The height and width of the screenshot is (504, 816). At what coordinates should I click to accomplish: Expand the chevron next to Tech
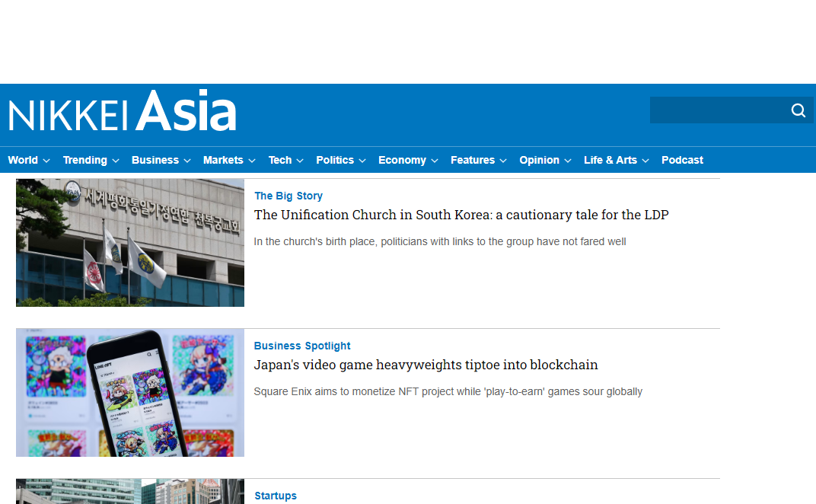(300, 161)
